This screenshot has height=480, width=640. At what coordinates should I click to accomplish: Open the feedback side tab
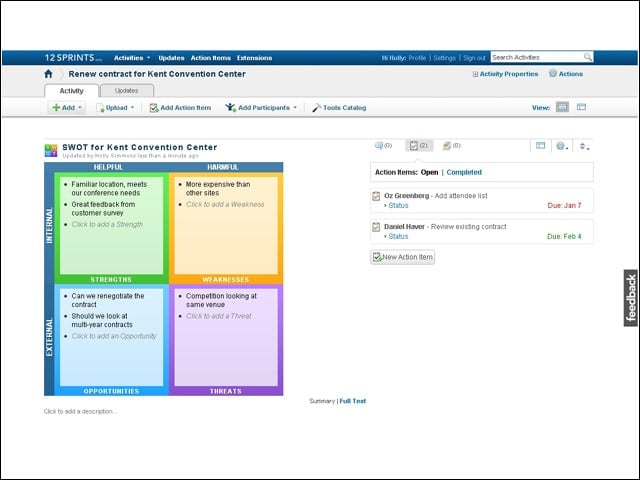[x=631, y=298]
